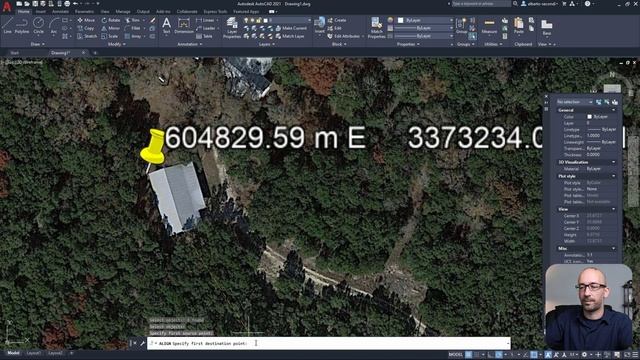Choose the Mirror tool

pos(111,28)
